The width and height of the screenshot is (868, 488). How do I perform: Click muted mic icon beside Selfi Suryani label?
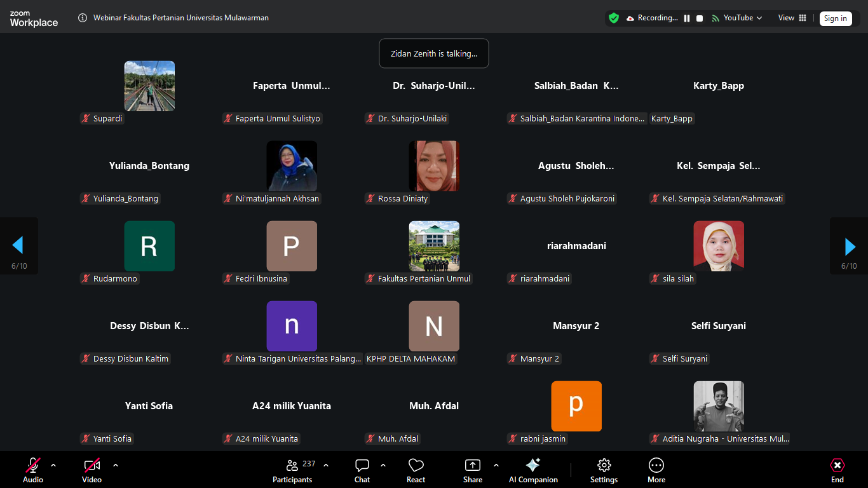pos(654,358)
